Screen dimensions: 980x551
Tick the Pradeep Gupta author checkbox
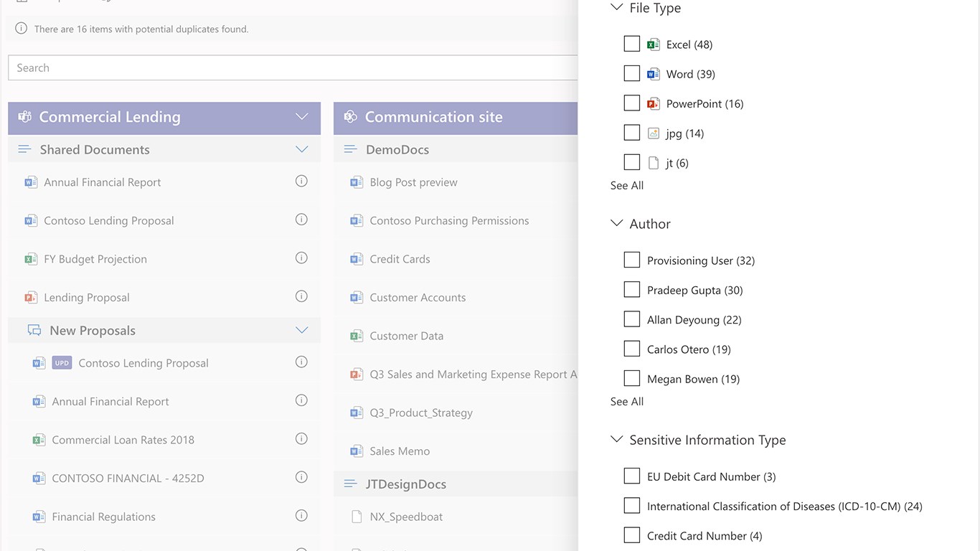click(x=631, y=290)
